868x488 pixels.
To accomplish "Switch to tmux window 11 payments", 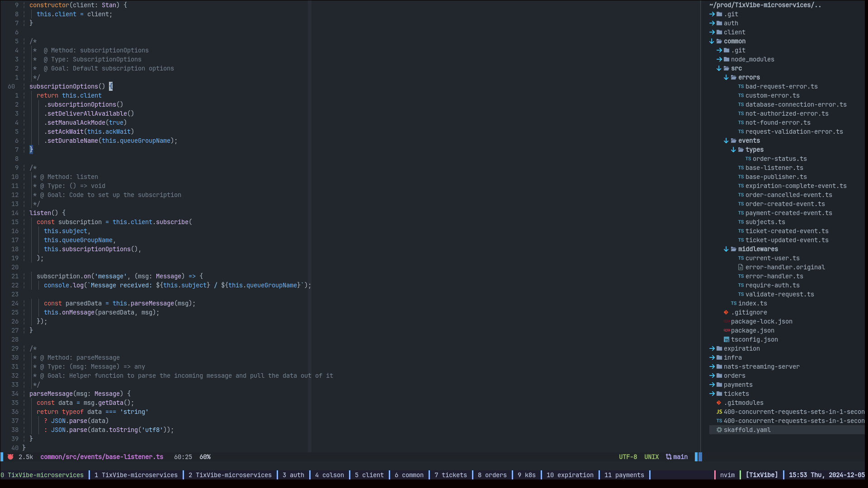I will point(624,475).
